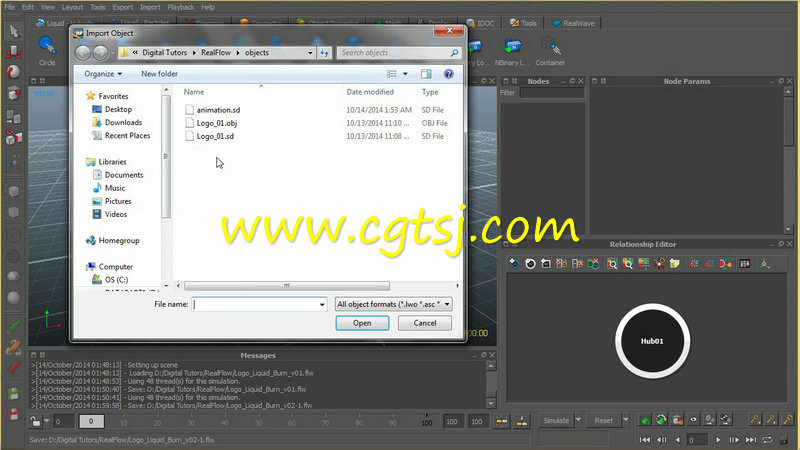The width and height of the screenshot is (800, 450).
Task: Open the File menu
Action: (x=10, y=7)
